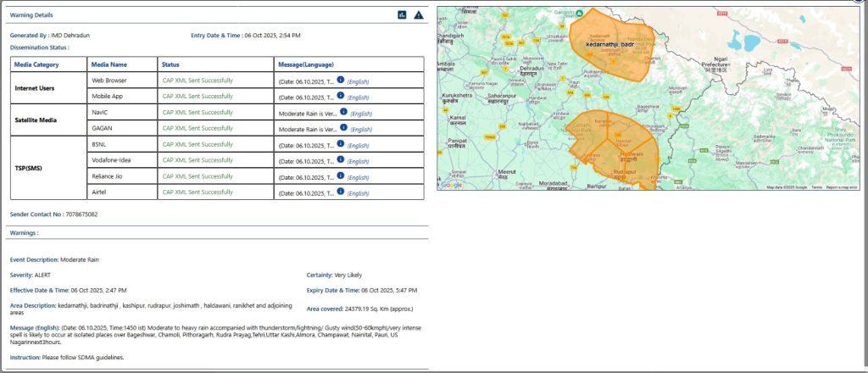Click the Google logo on the map
Viewport: 868px width, 373px height.
(x=452, y=185)
